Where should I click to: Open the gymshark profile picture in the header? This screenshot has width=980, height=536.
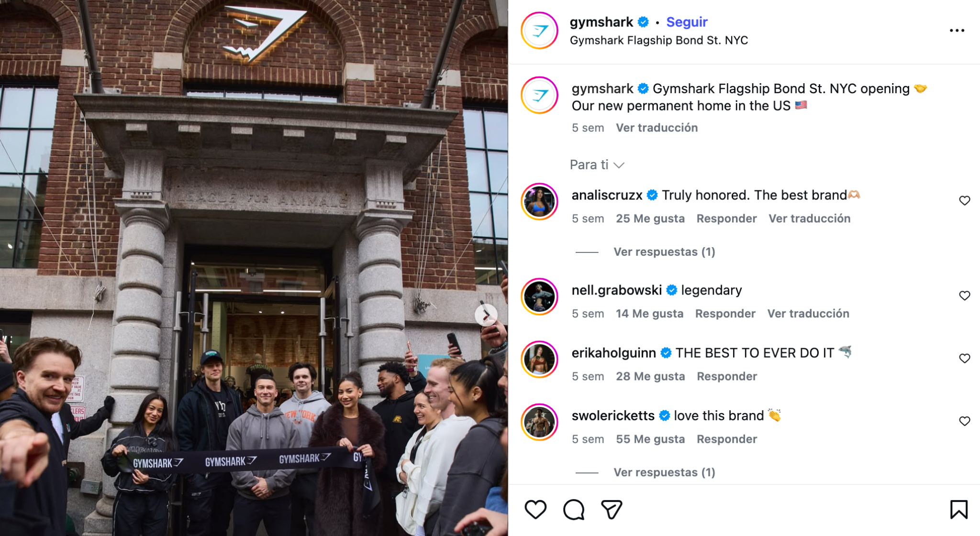pos(539,31)
